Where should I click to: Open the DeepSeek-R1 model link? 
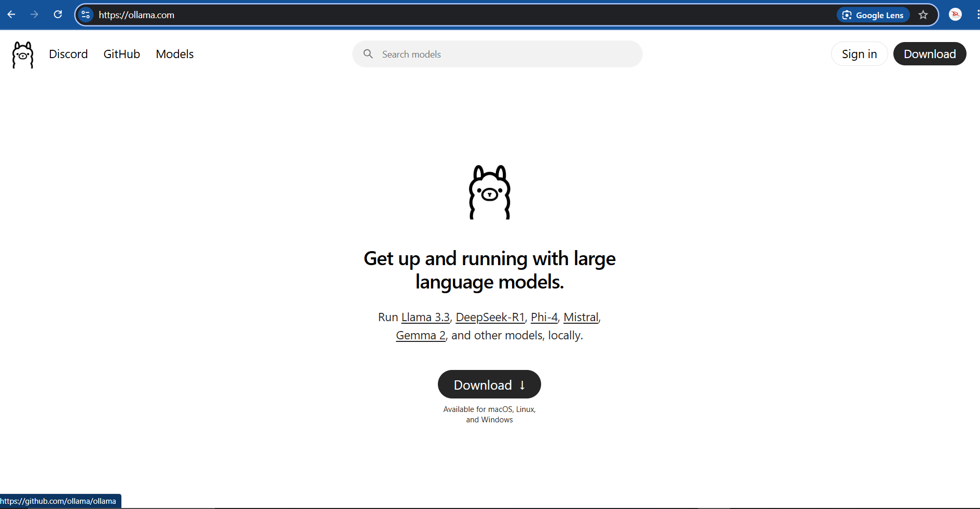(490, 317)
